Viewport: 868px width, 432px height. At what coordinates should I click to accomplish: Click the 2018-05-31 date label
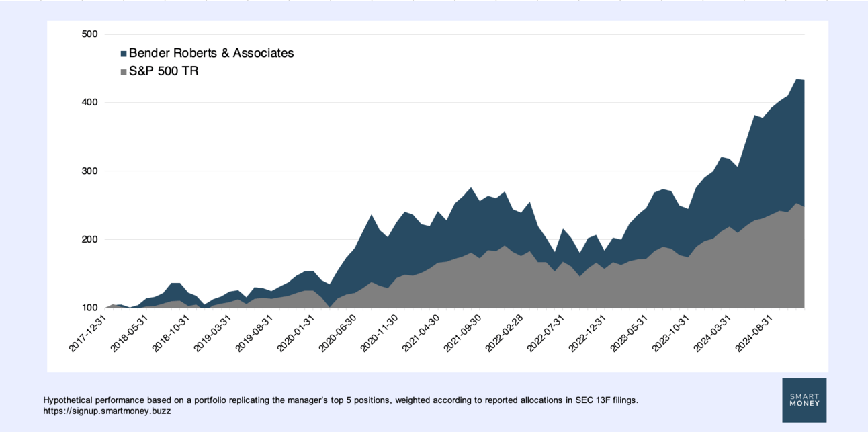pos(130,333)
